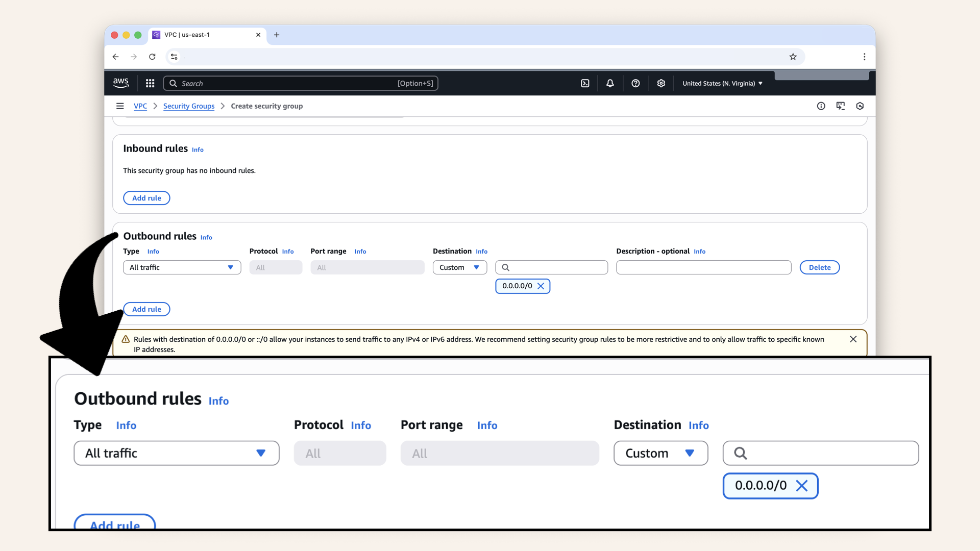
Task: Navigate to Security Groups breadcrumb
Action: coord(189,106)
